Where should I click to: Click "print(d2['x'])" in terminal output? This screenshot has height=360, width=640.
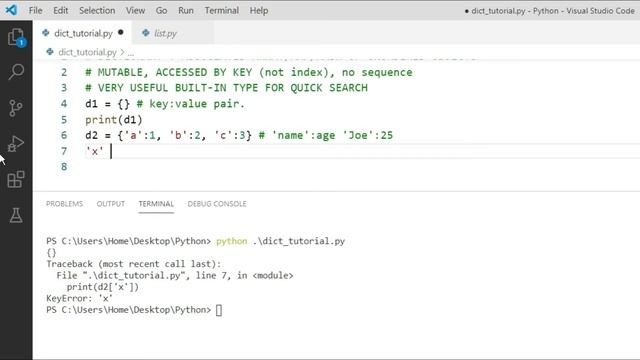pyautogui.click(x=102, y=287)
